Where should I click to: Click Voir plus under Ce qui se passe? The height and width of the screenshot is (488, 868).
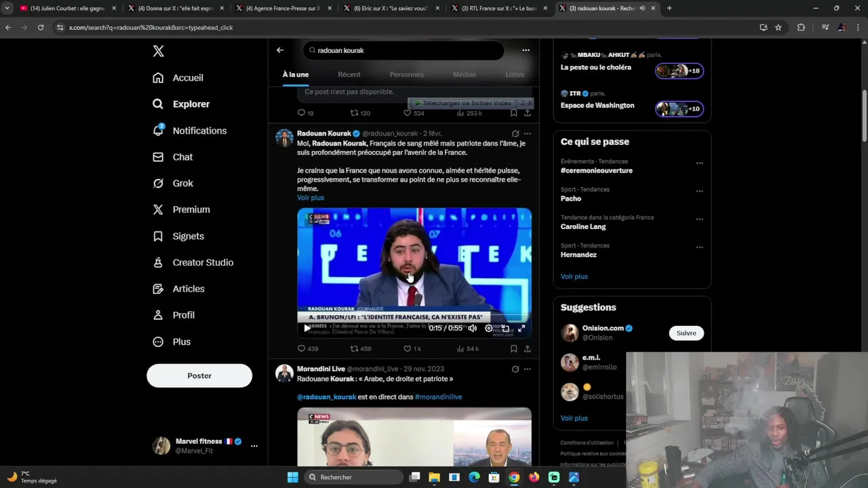coord(574,277)
